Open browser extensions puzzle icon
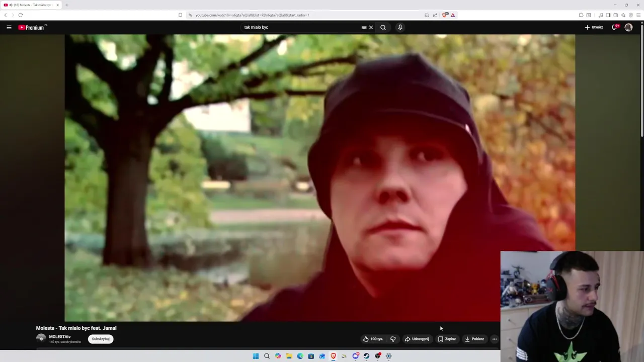This screenshot has height=362, width=644. [581, 15]
